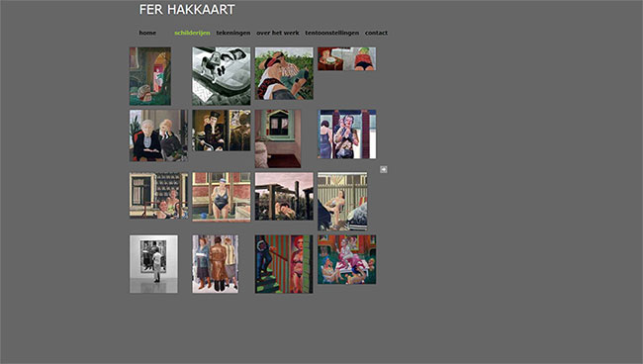Open painting of green room with doorway figure
The image size is (643, 364).
[150, 76]
